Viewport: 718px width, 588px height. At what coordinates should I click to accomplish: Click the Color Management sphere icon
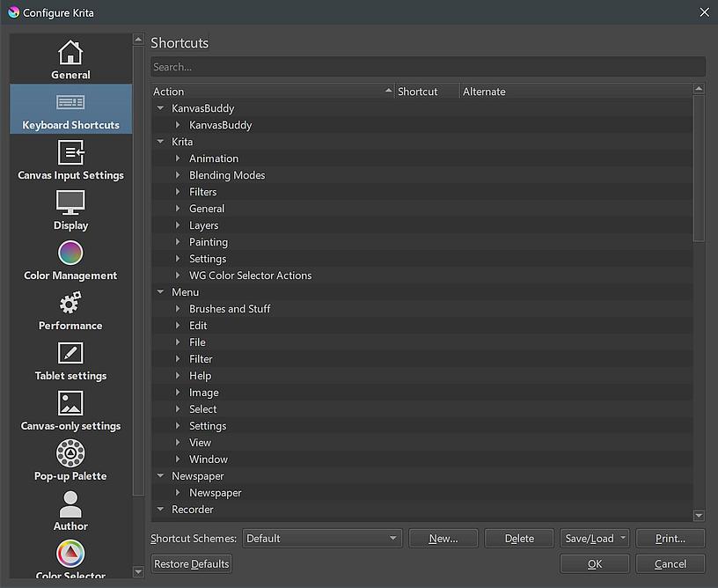click(x=70, y=254)
